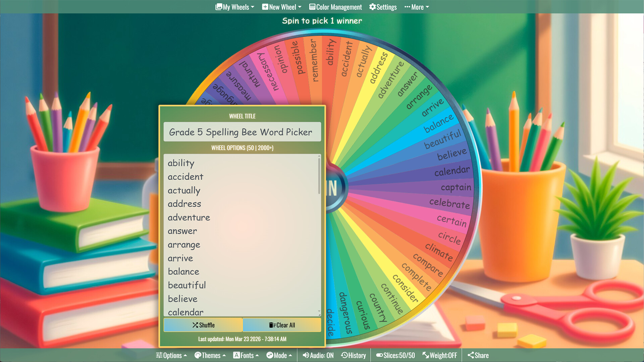This screenshot has width=644, height=362.
Task: Click the wheel title input field
Action: coord(242,132)
